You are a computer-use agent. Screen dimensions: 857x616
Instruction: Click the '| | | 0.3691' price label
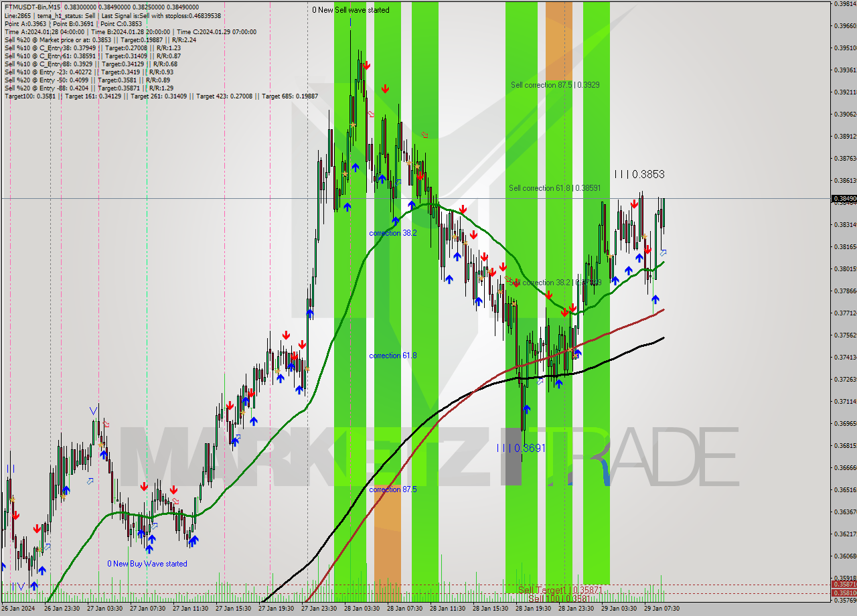[522, 448]
